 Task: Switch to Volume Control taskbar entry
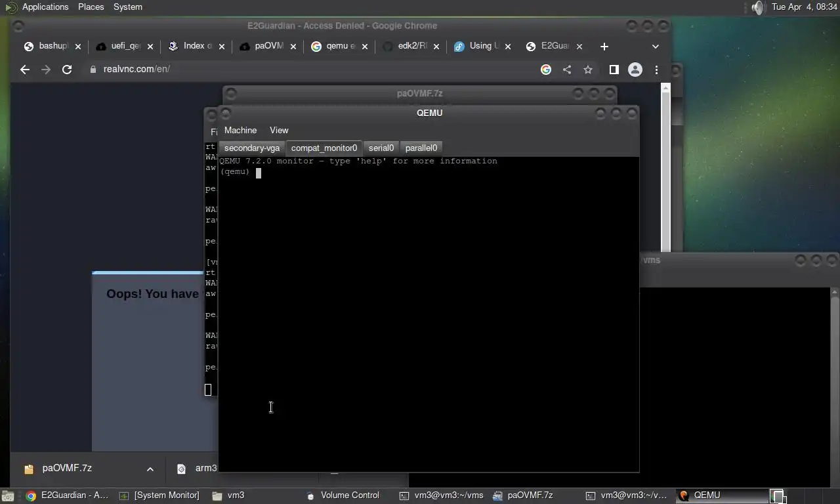pyautogui.click(x=346, y=495)
